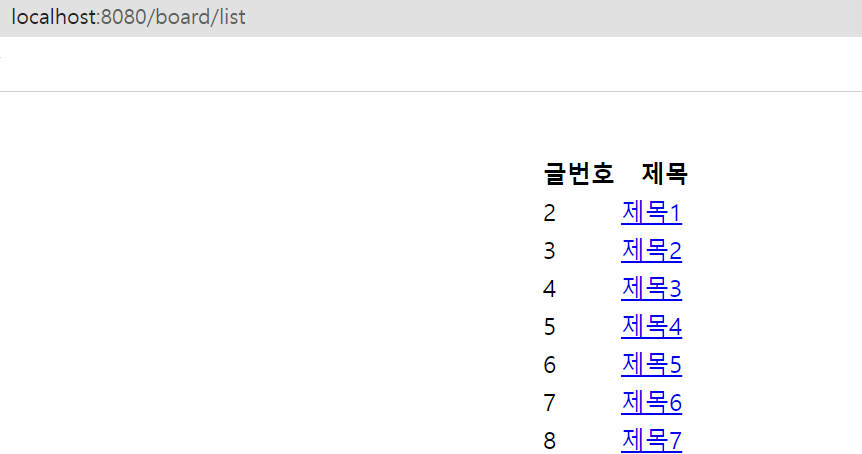
Task: Open the 제목4 post link
Action: [x=651, y=326]
